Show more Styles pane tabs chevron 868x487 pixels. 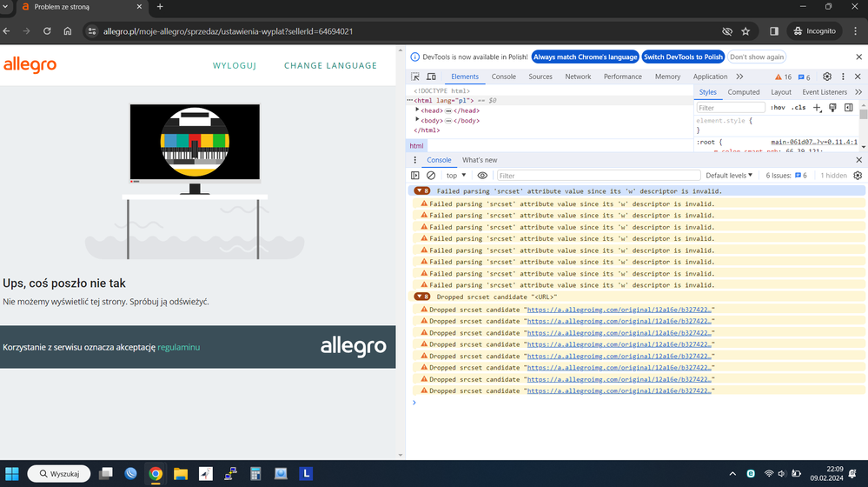pos(858,92)
